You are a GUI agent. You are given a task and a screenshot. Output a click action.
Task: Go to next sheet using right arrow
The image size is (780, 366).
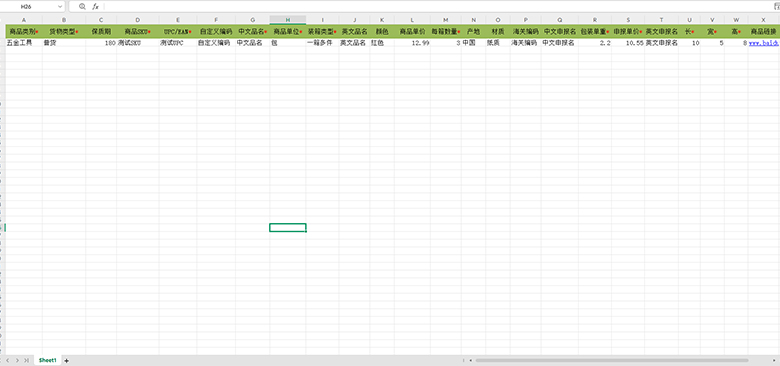click(17, 360)
